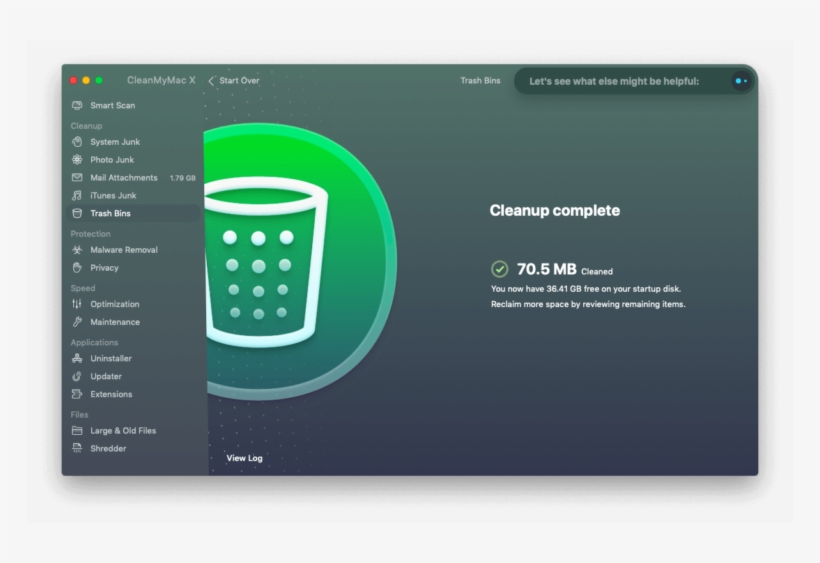Click the Updater arrow icon
The height and width of the screenshot is (563, 820).
[x=77, y=376]
